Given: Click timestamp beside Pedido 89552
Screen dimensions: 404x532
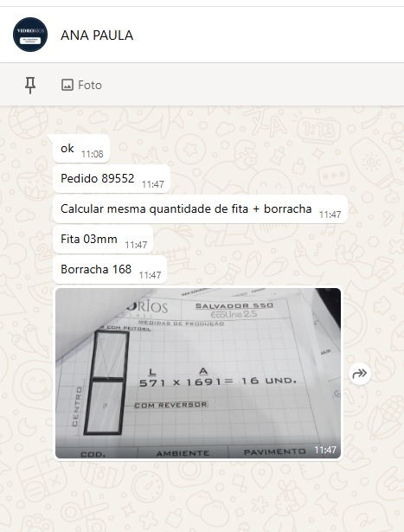Looking at the screenshot, I should click(x=152, y=184).
